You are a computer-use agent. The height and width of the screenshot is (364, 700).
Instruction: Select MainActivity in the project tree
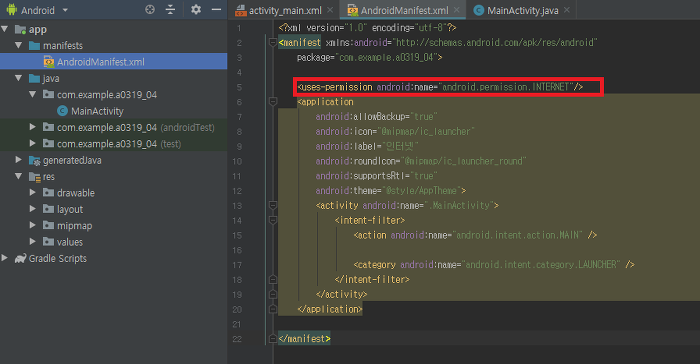tap(113, 111)
